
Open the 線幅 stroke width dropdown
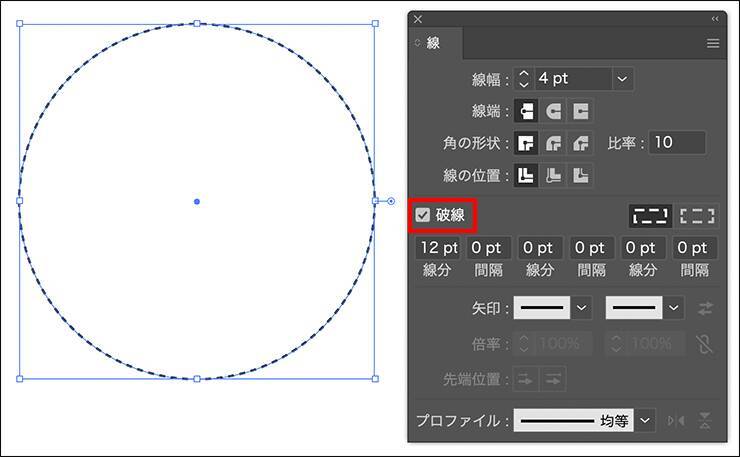[x=622, y=78]
